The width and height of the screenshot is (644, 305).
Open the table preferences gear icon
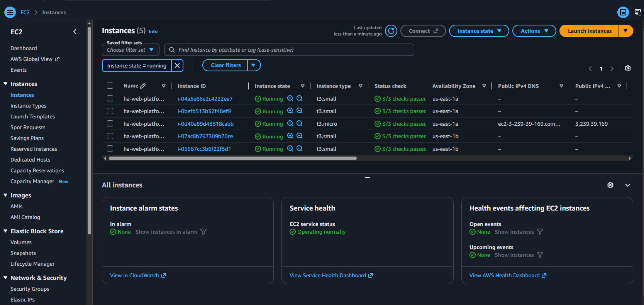click(x=628, y=68)
